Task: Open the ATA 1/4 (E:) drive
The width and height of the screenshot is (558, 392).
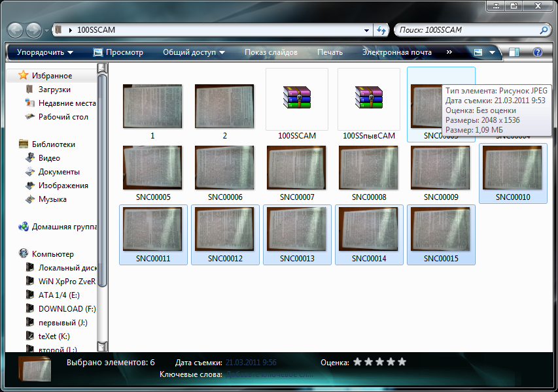Action: [x=59, y=295]
